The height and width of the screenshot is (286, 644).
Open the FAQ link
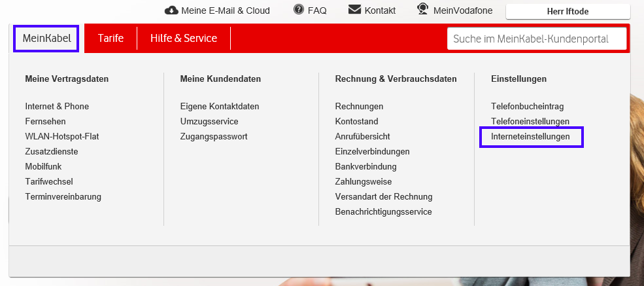click(317, 10)
